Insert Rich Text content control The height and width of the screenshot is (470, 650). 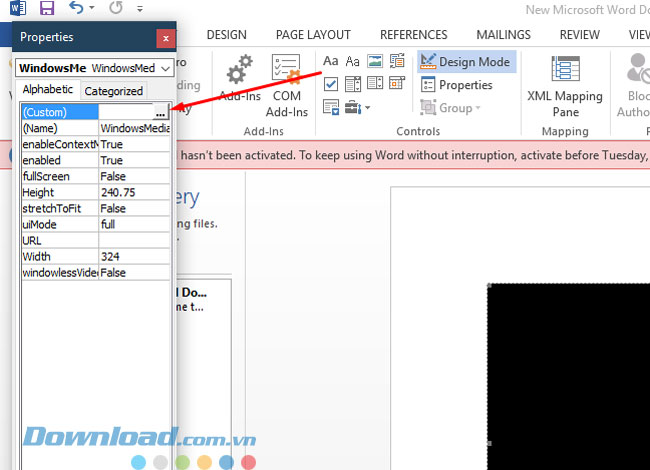coord(330,61)
